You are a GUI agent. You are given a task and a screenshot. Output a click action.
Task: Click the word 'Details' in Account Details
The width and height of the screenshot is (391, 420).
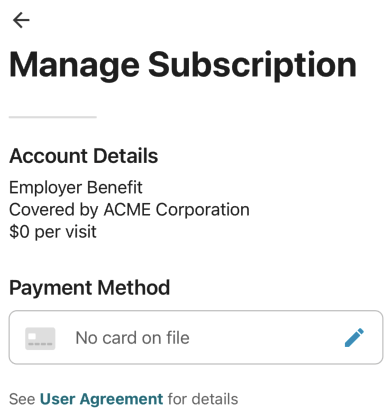click(125, 156)
